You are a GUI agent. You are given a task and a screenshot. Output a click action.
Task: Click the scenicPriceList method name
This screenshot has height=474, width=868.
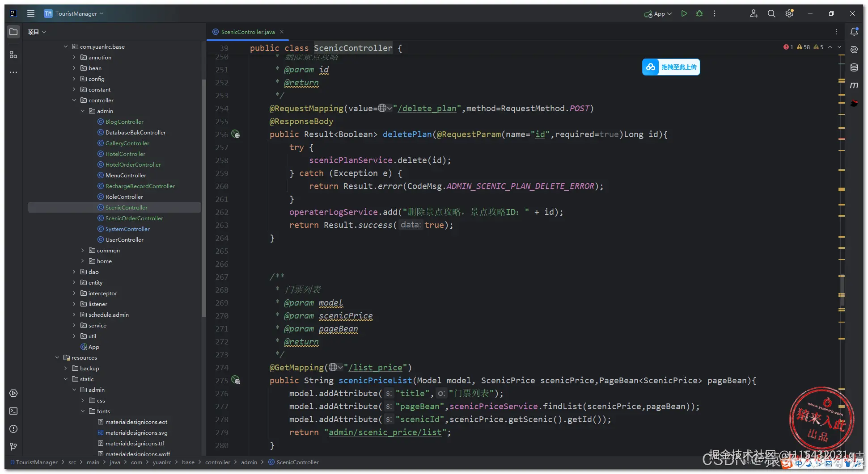tap(375, 380)
